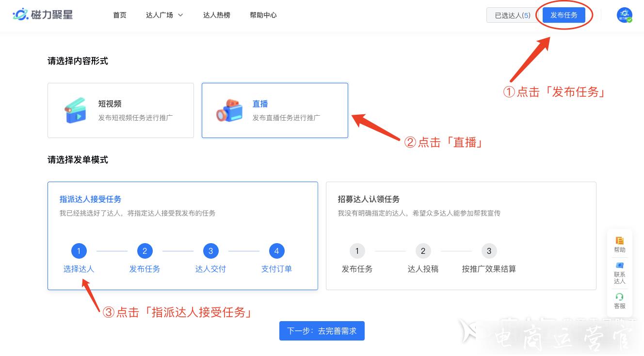Screen dimensions: 644x356
Task: Click the 支付订单 step label
Action: (276, 269)
